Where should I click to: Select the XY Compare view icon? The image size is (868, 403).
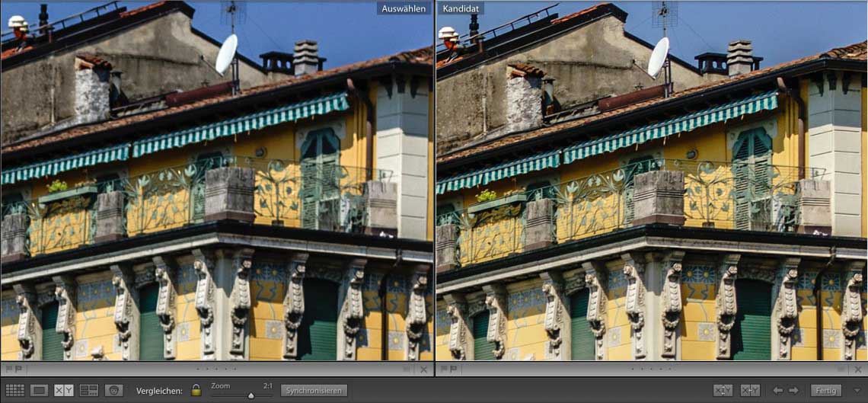tap(64, 390)
